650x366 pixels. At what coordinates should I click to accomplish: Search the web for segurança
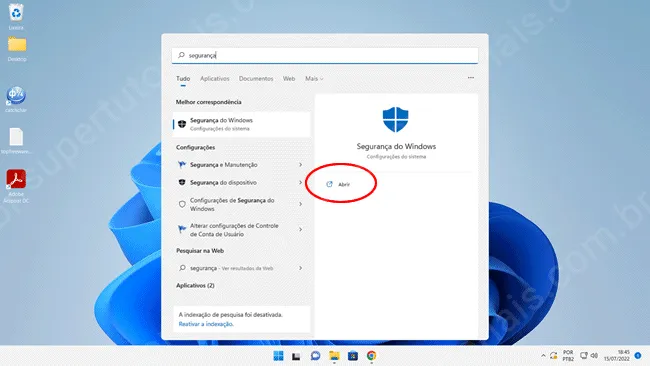(241, 268)
